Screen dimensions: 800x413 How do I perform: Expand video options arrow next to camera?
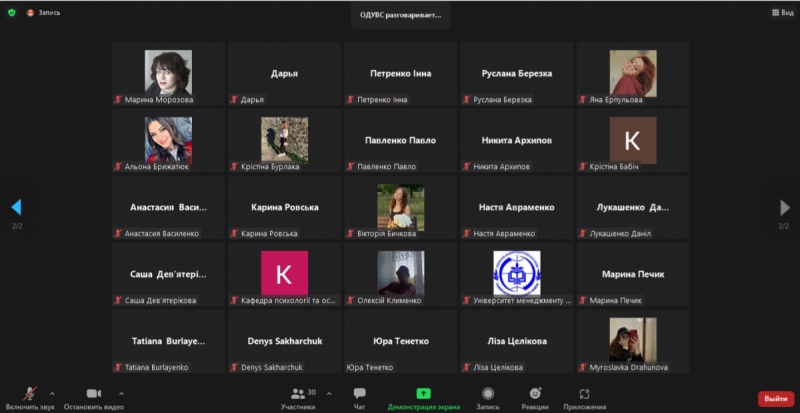click(121, 393)
